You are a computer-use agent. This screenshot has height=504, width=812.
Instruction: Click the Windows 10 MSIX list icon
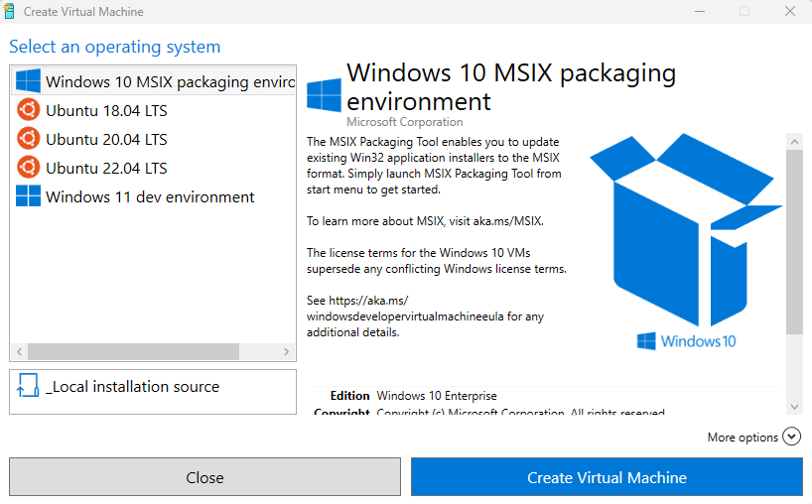pos(28,81)
